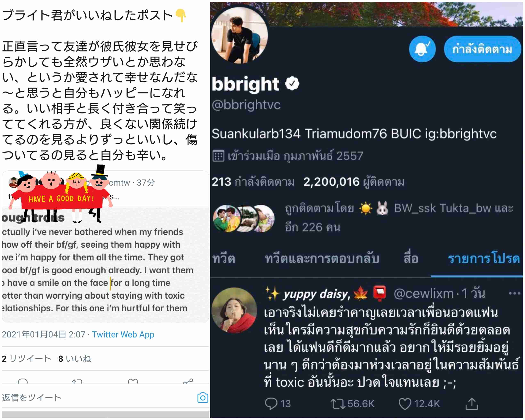Like the yuppy daisy tweet with 12.4K likes

[405, 404]
